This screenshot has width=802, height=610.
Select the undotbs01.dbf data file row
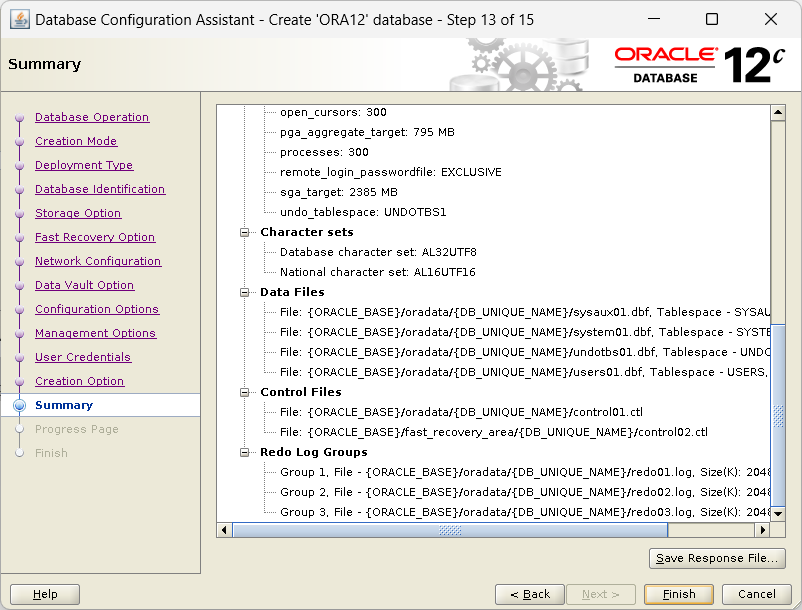click(x=525, y=352)
